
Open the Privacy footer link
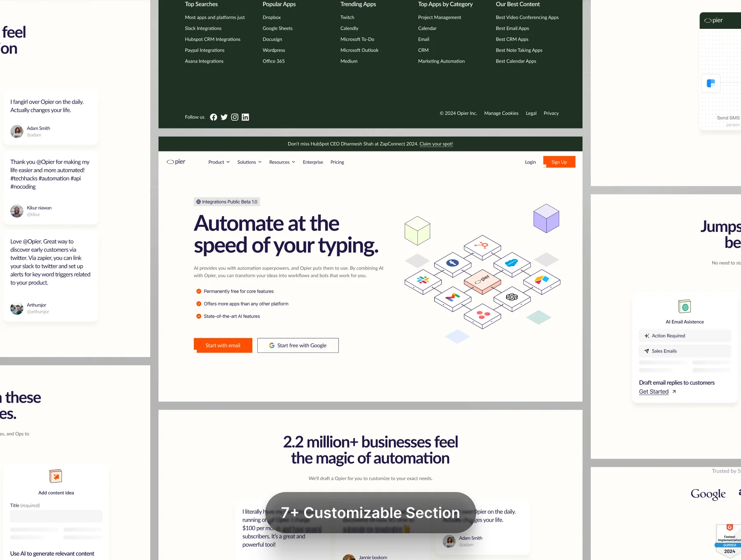551,113
